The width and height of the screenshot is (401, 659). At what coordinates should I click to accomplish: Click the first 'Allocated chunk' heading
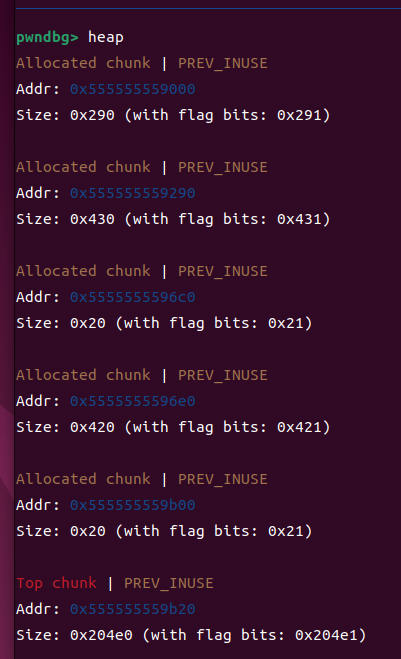pyautogui.click(x=83, y=63)
